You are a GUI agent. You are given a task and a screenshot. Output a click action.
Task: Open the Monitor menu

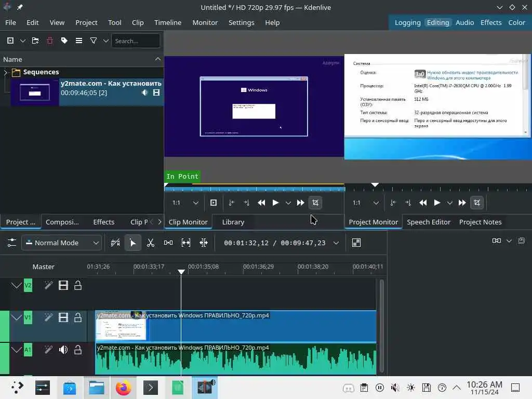205,22
